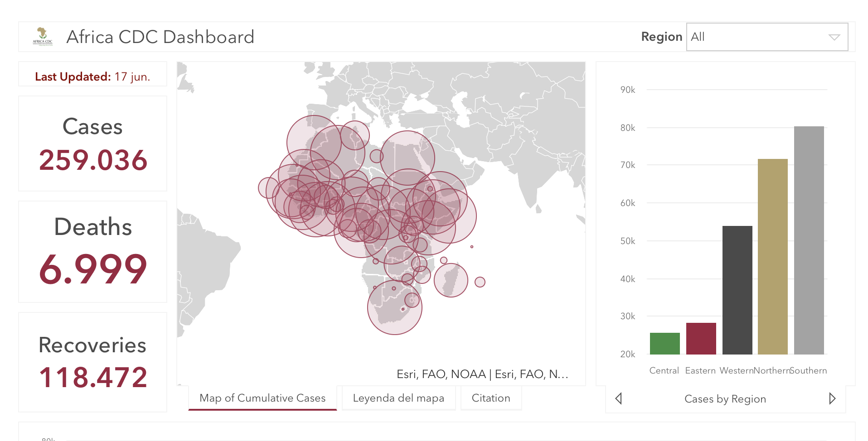Switch to Map of Cumulative Cases tab
This screenshot has width=868, height=441.
(x=262, y=398)
